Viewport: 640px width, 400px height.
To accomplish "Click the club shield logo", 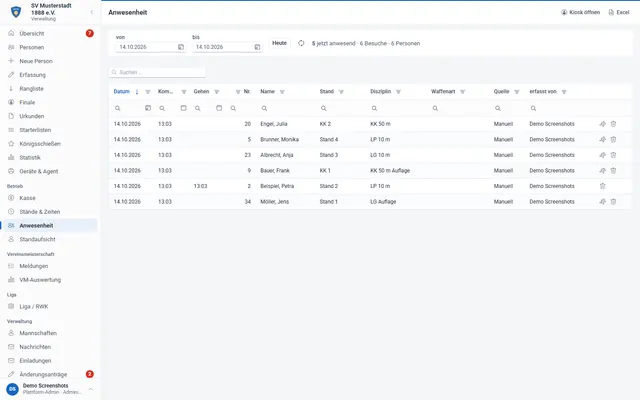I will click(16, 12).
